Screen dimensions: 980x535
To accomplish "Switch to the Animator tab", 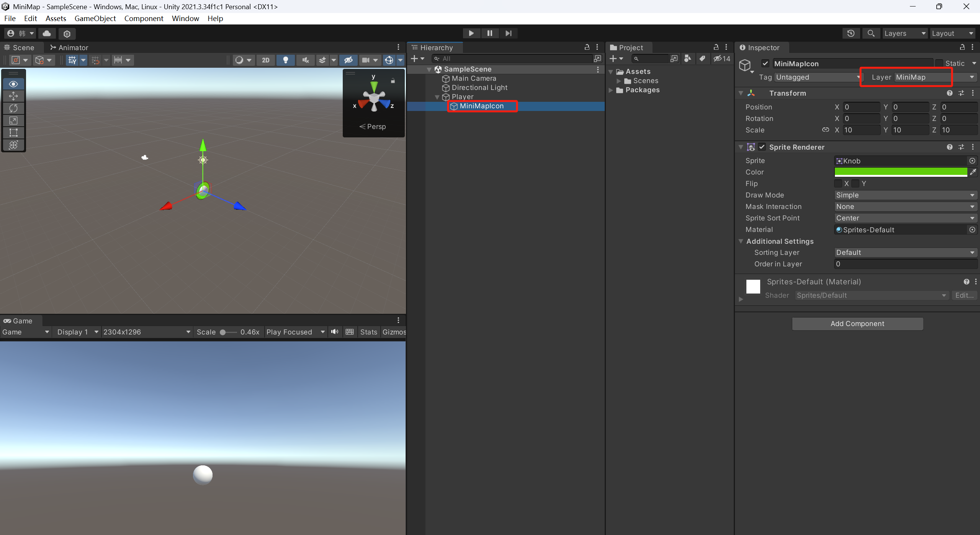I will [x=69, y=47].
